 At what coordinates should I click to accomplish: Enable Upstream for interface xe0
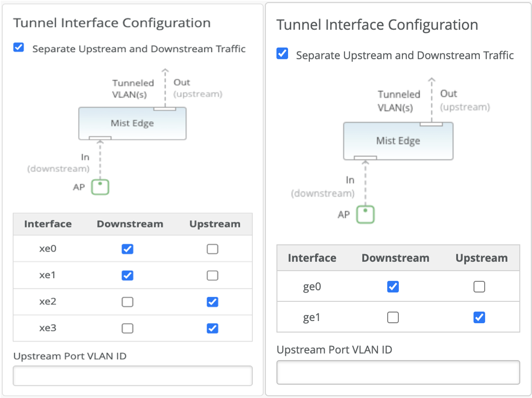[212, 249]
